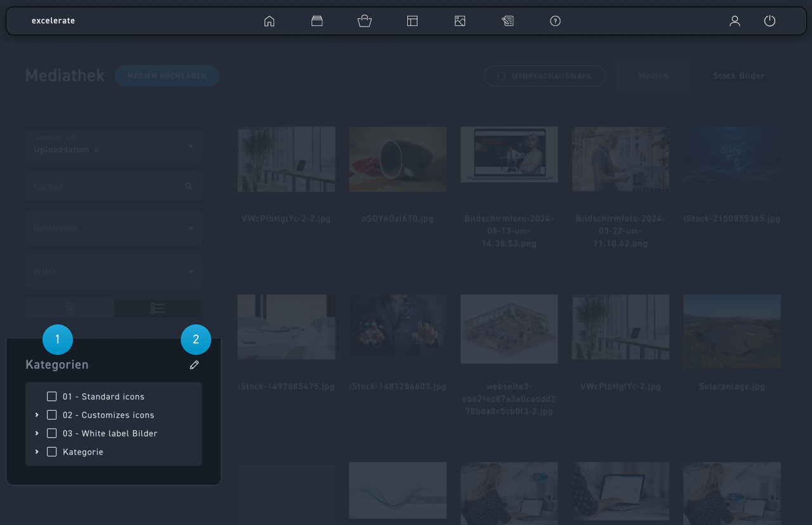812x525 pixels.
Task: Click the Medien nochladen button
Action: coord(167,76)
